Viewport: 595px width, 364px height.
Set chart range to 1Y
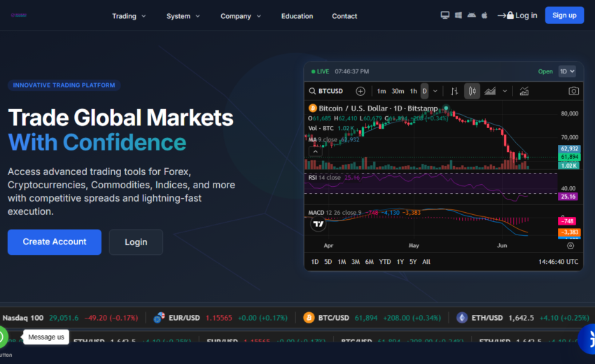(x=400, y=262)
